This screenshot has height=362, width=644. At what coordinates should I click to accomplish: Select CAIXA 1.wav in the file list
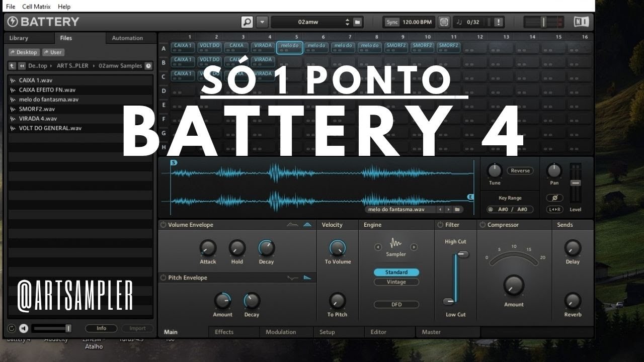click(80, 80)
